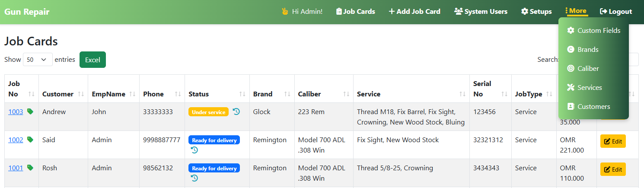The width and height of the screenshot is (644, 188).
Task: Click the green tag icon beside job 1001
Action: pyautogui.click(x=30, y=168)
